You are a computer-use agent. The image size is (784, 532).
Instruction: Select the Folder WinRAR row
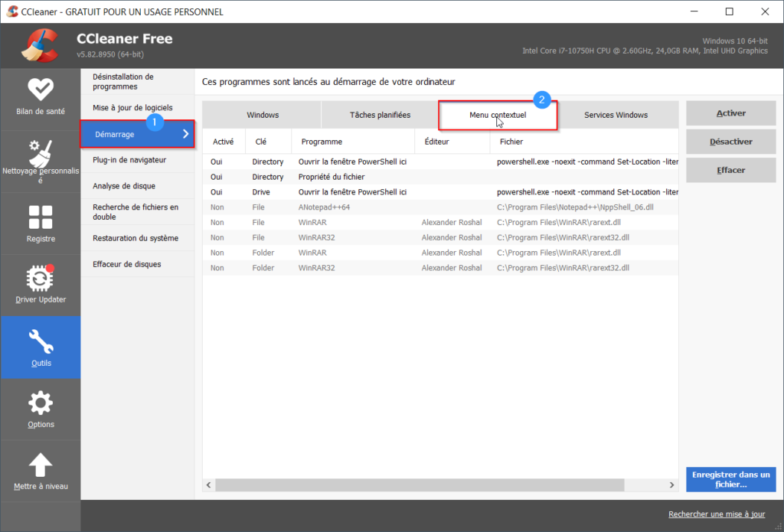coord(440,253)
